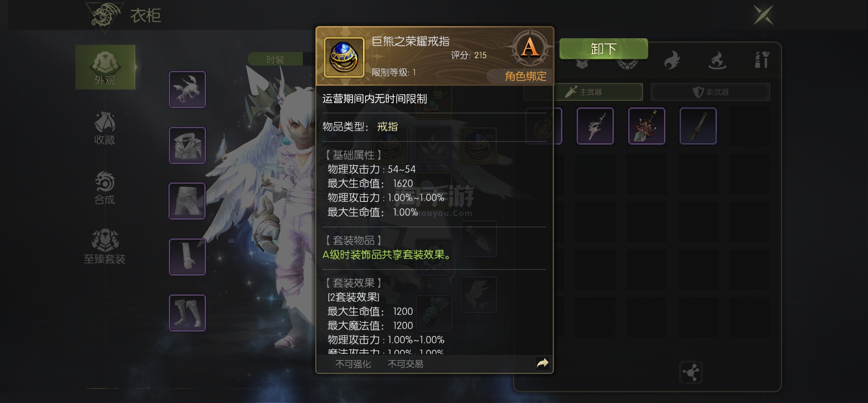Select the 合成 synthesis menu
Image resolution: width=868 pixels, height=403 pixels.
pyautogui.click(x=105, y=188)
